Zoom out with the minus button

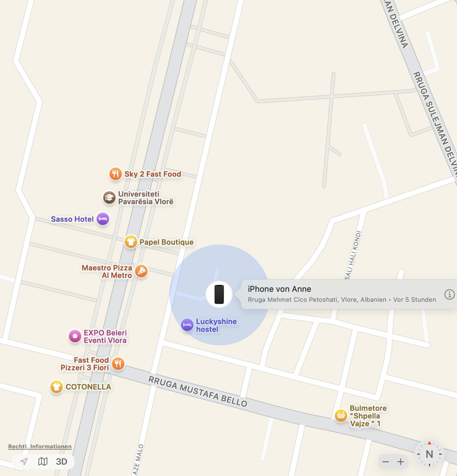click(x=386, y=462)
